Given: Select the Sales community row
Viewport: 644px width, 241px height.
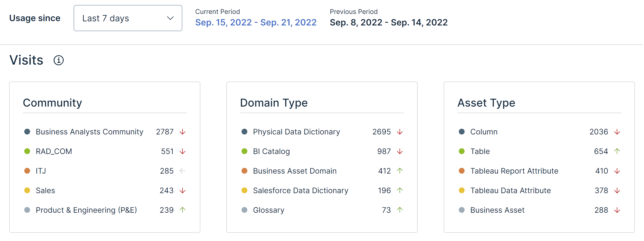Looking at the screenshot, I should coord(45,191).
